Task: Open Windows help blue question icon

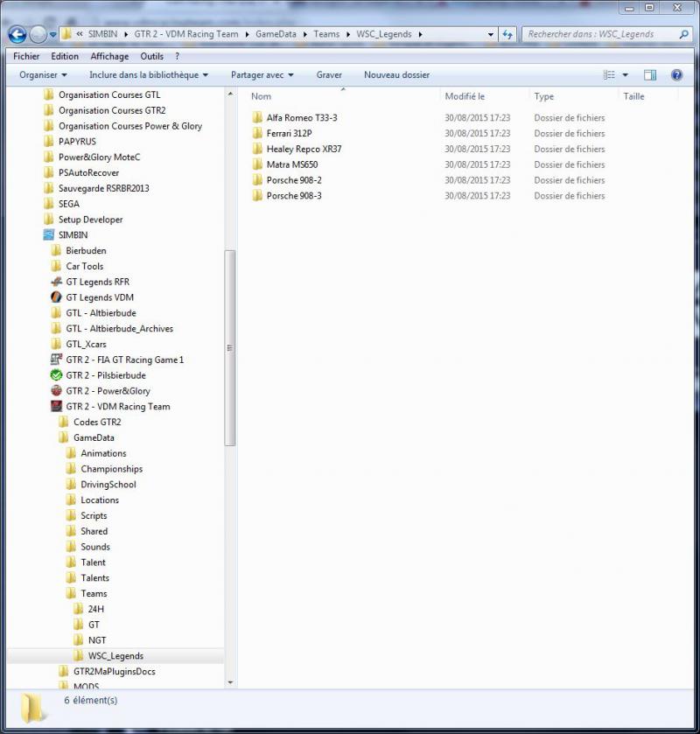Action: coord(676,75)
